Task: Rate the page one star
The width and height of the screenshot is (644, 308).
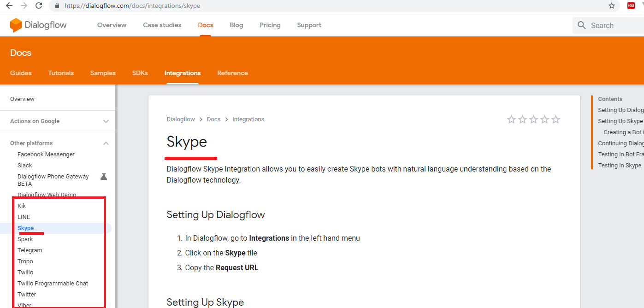Action: coord(511,119)
